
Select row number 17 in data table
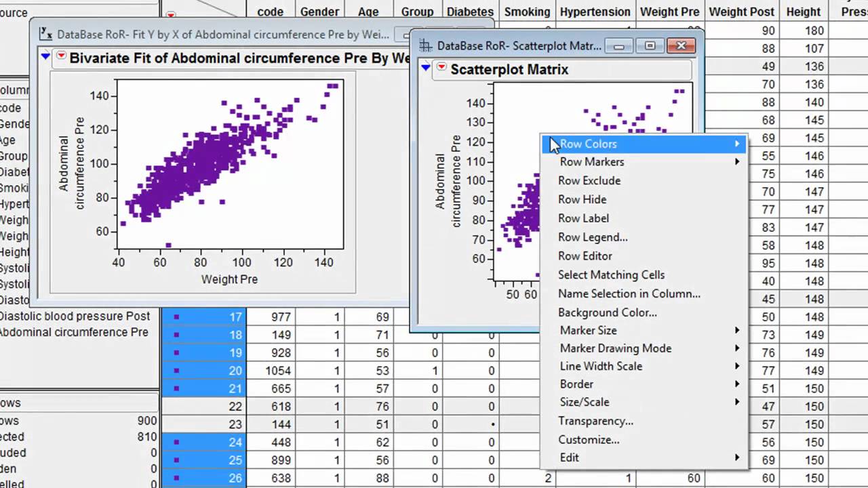235,317
